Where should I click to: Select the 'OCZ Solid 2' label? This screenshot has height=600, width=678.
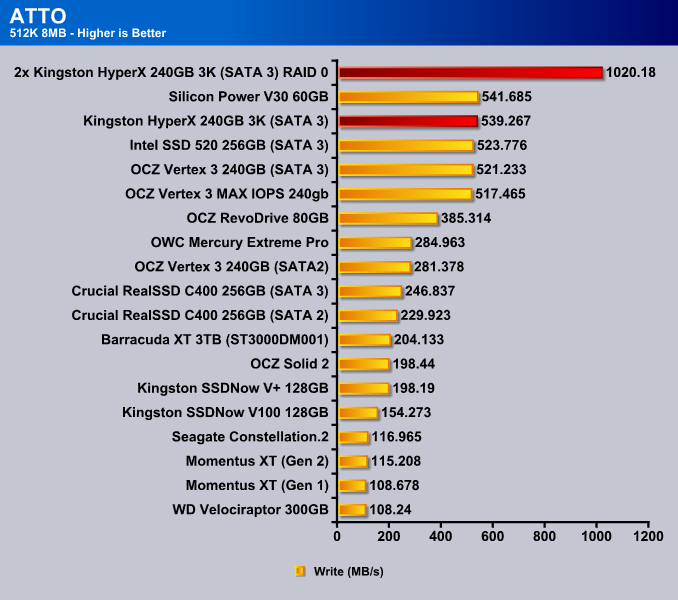[290, 364]
